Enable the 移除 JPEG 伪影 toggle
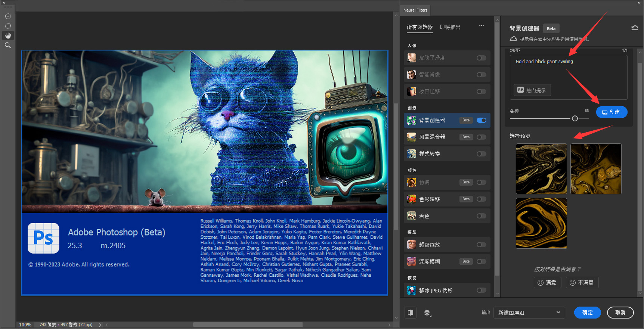 click(x=482, y=290)
